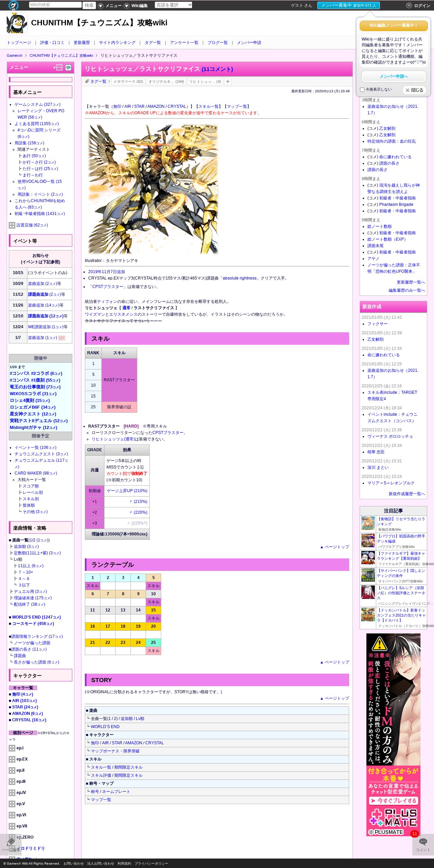Select the オリジナルキ… (244) tag
The height and width of the screenshot is (868, 434).
tap(166, 81)
